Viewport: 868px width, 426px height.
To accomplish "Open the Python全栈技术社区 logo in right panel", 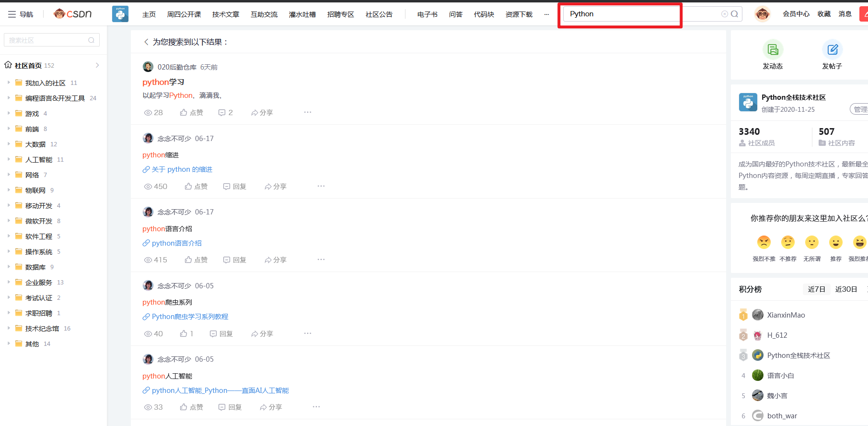I will (748, 102).
